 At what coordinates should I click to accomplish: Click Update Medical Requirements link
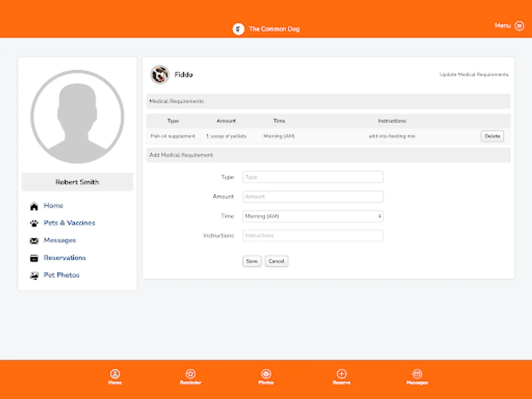coord(473,74)
